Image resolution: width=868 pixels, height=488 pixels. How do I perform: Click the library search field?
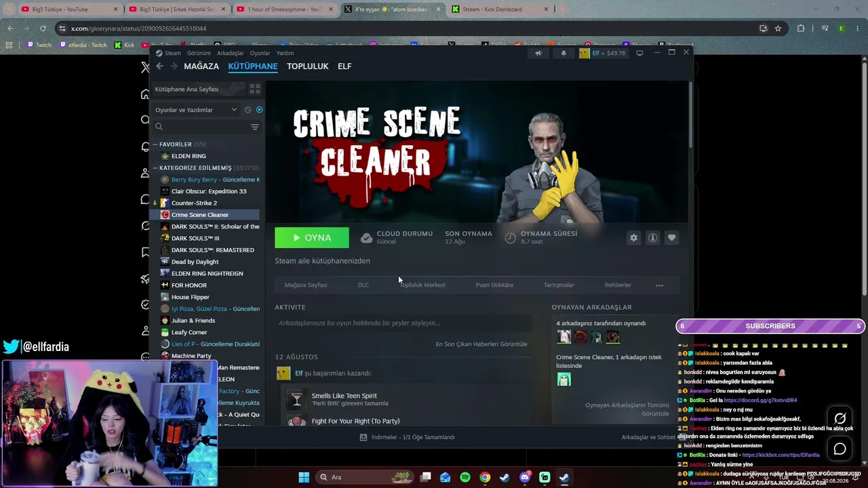[x=201, y=127]
